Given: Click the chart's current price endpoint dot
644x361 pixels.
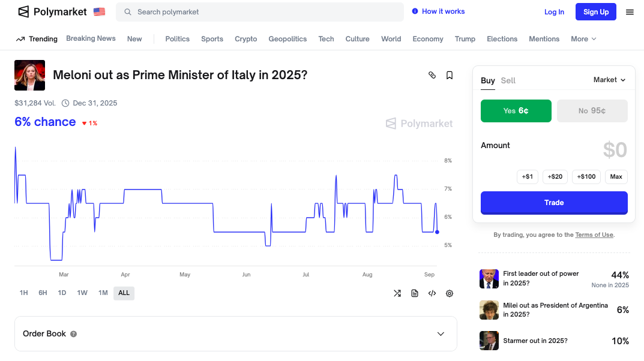Looking at the screenshot, I should pyautogui.click(x=437, y=232).
